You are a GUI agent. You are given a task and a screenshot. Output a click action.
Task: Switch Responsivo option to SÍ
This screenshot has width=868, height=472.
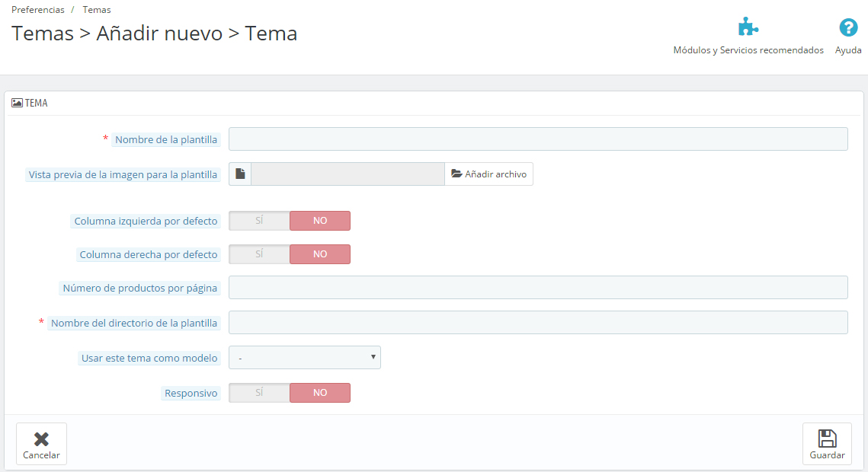point(259,393)
